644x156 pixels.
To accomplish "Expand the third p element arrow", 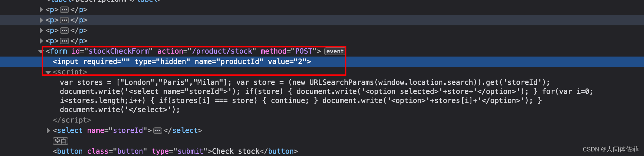I will coord(41,31).
